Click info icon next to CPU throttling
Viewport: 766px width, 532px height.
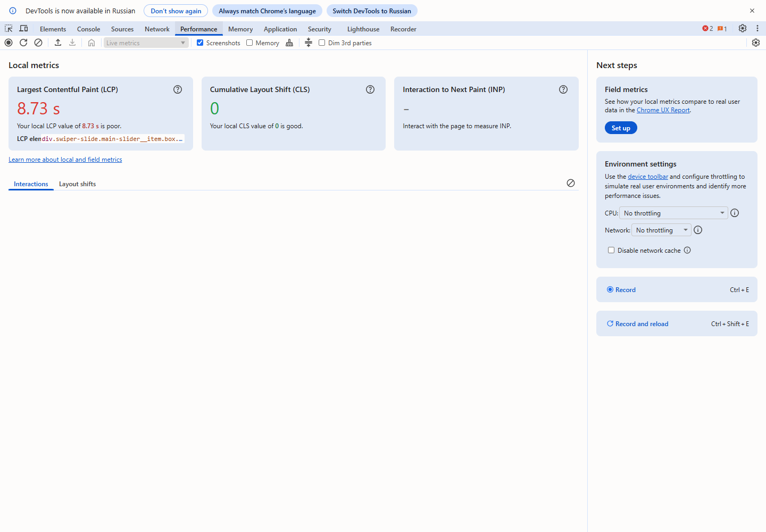tap(735, 213)
